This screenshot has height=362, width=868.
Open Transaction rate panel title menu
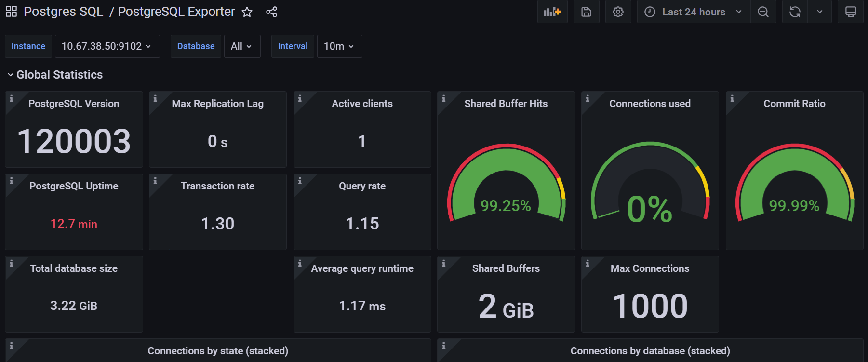click(x=218, y=186)
